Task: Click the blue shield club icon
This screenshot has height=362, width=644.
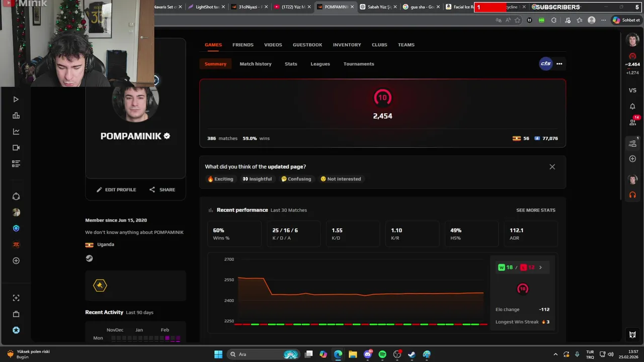Action: [16, 228]
